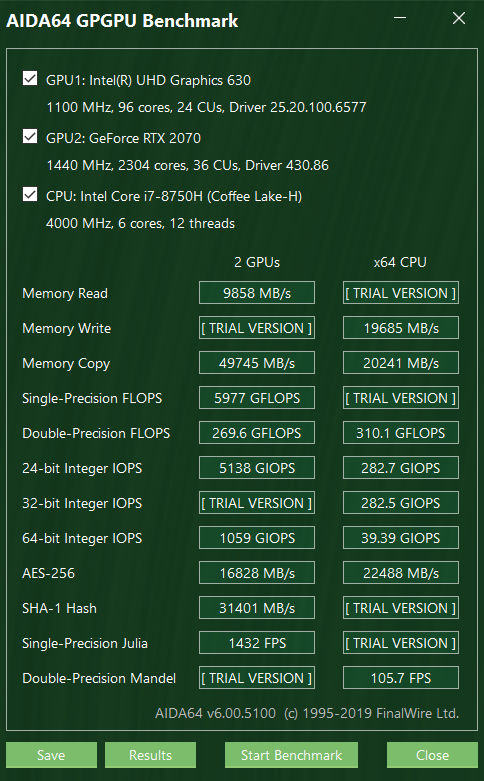The image size is (484, 781).
Task: Select the 31401 MB/s SHA-1 Hash result
Action: click(x=257, y=608)
